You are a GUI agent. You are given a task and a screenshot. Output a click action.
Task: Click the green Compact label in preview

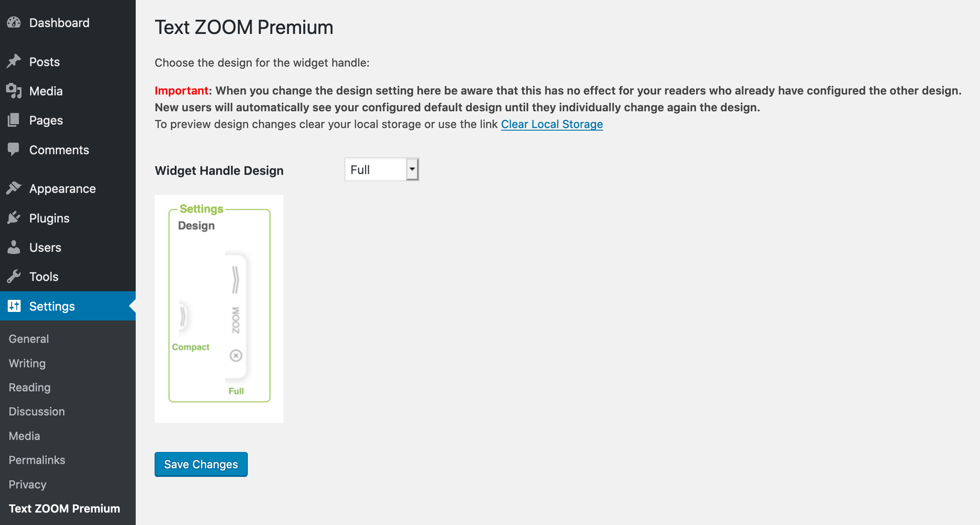click(x=191, y=347)
